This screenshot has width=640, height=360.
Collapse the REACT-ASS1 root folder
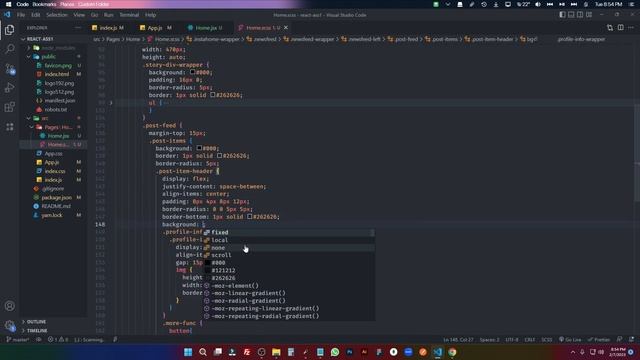[x=40, y=39]
